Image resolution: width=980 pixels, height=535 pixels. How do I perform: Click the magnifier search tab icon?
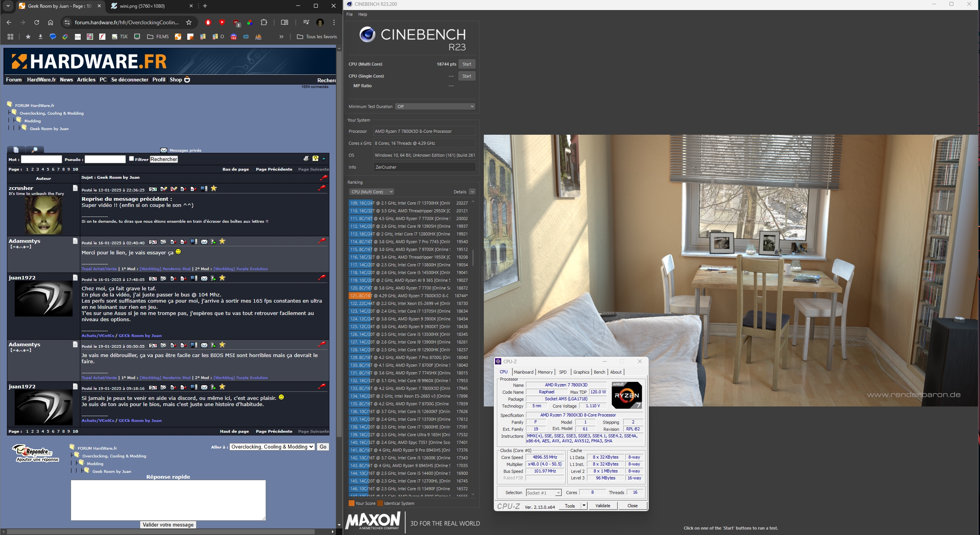pos(35,150)
